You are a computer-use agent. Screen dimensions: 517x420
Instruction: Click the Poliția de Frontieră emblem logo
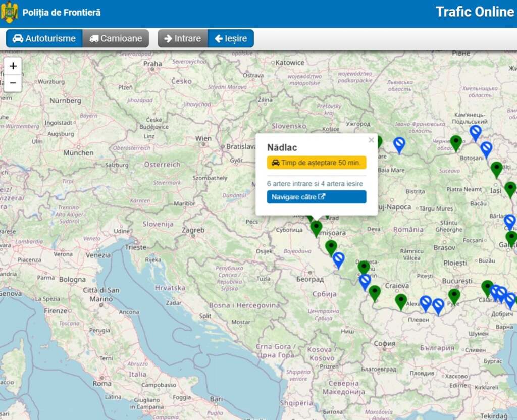[x=10, y=12]
